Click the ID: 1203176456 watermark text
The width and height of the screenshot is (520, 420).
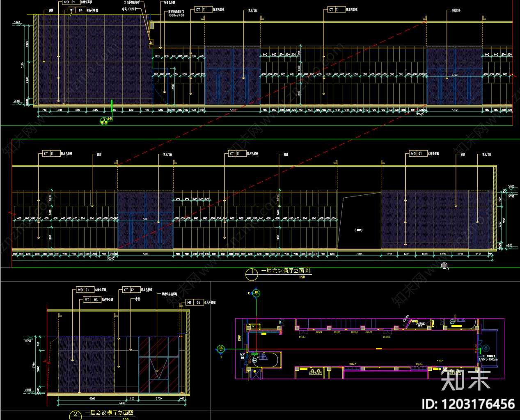468,404
